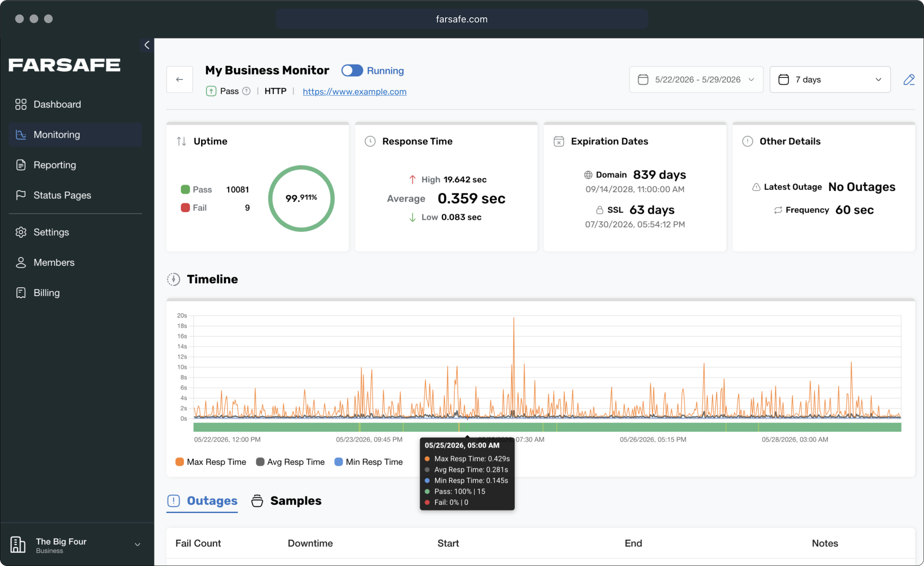The height and width of the screenshot is (566, 924).
Task: Click the Reporting document icon
Action: (x=21, y=165)
